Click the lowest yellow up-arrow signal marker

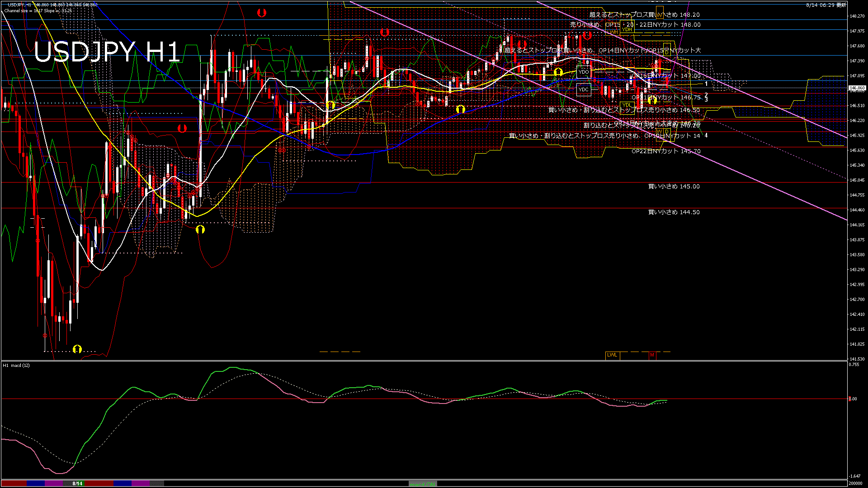[77, 349]
